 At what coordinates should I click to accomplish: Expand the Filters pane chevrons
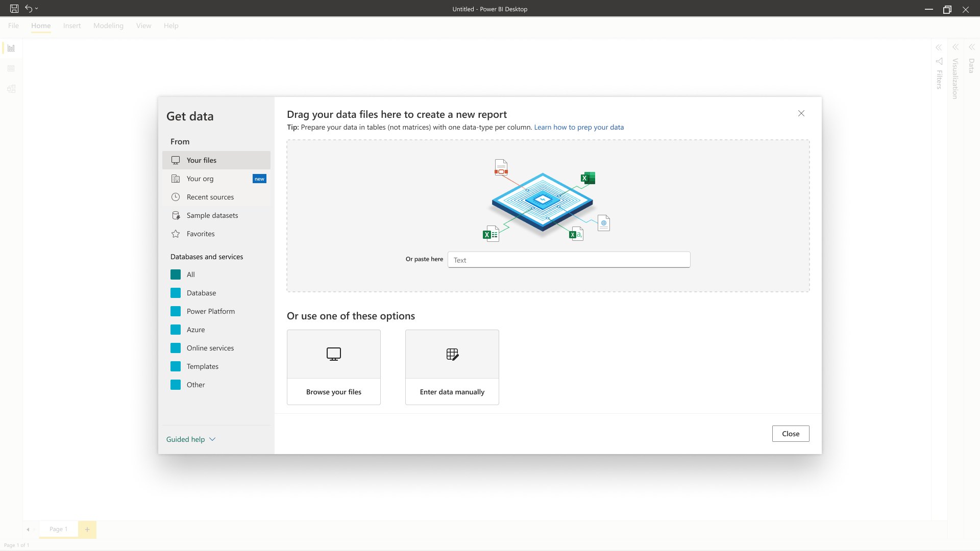(x=939, y=47)
